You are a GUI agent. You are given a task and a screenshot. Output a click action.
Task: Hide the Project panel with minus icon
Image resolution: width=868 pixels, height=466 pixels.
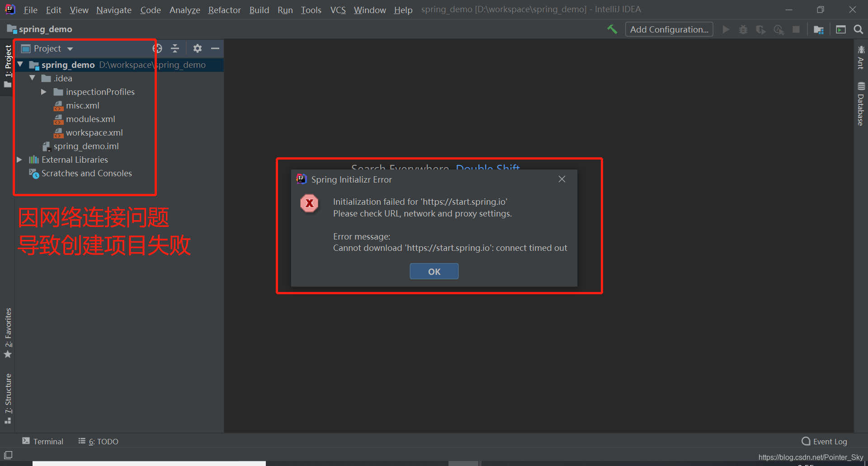[x=215, y=48]
